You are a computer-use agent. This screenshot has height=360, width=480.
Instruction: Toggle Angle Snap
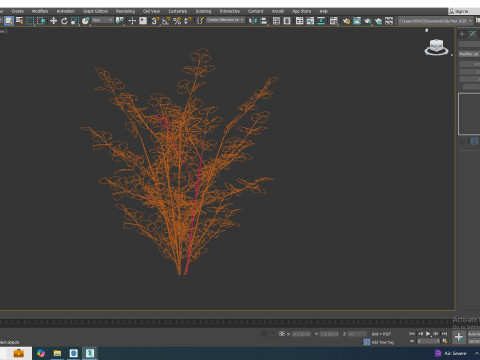(x=166, y=21)
